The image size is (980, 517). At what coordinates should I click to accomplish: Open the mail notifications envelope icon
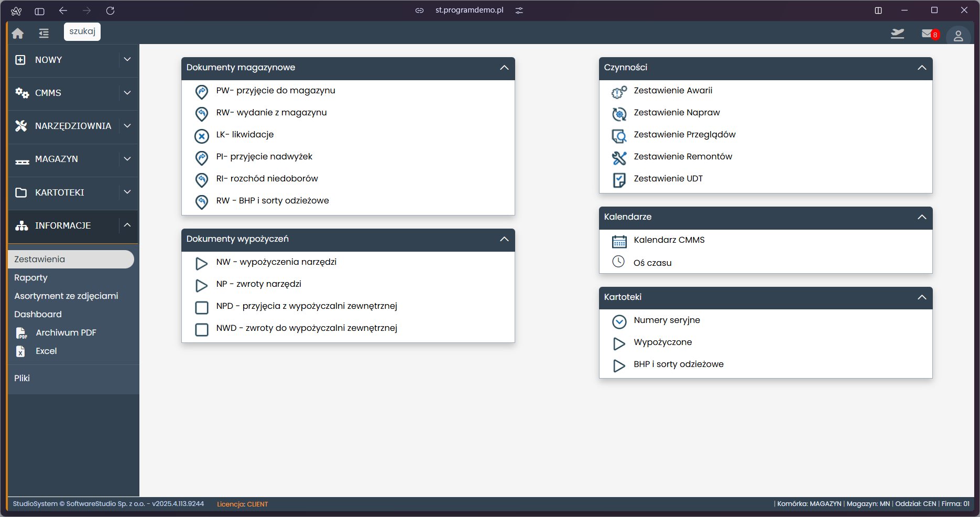pyautogui.click(x=927, y=34)
